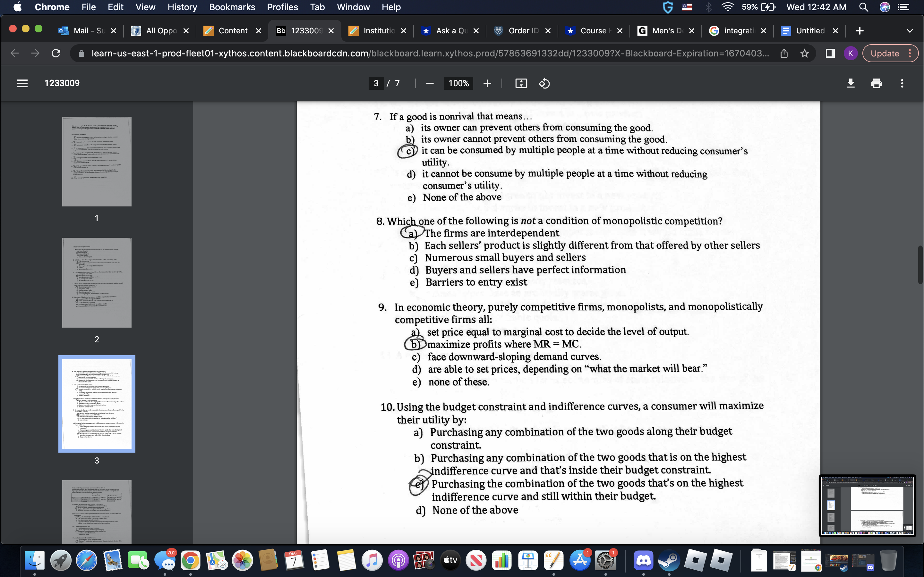Viewport: 924px width, 577px height.
Task: Toggle the bookmark star for this page
Action: pos(805,54)
